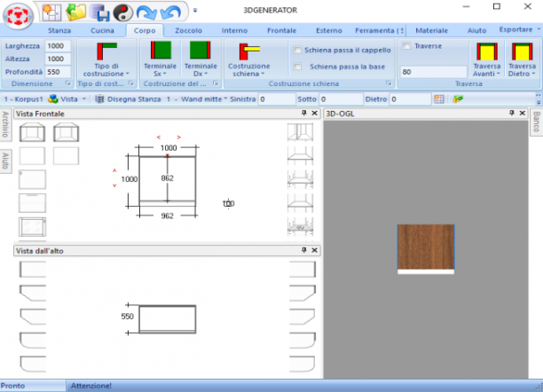Click the yin-yang icon in quick toolbar

coord(123,12)
